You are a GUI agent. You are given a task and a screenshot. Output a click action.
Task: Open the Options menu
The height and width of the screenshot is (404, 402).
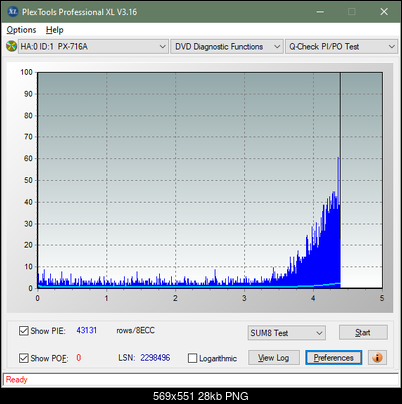tap(21, 30)
